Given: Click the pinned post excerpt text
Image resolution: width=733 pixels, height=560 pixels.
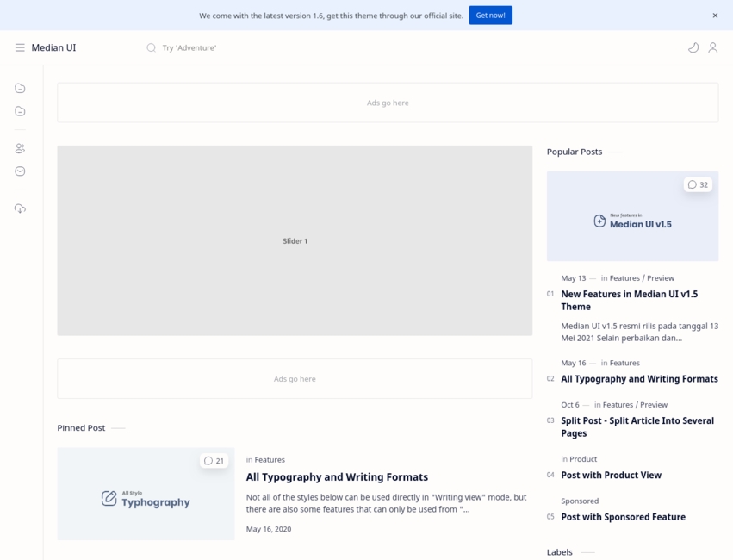Looking at the screenshot, I should [386, 503].
